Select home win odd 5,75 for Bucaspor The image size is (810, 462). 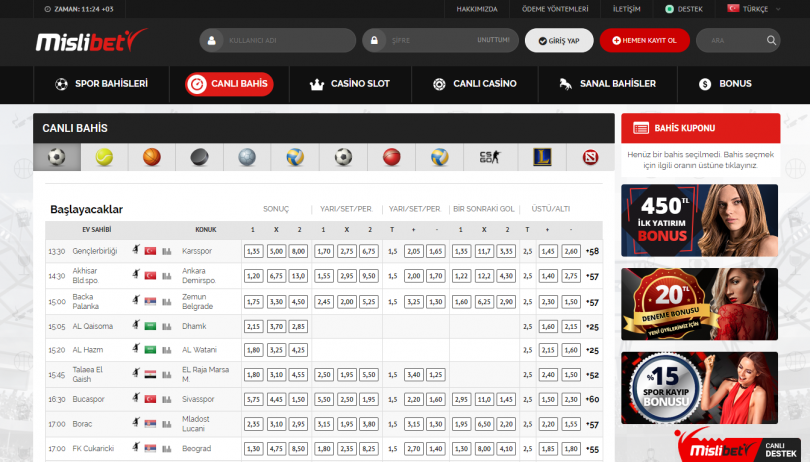click(x=253, y=399)
